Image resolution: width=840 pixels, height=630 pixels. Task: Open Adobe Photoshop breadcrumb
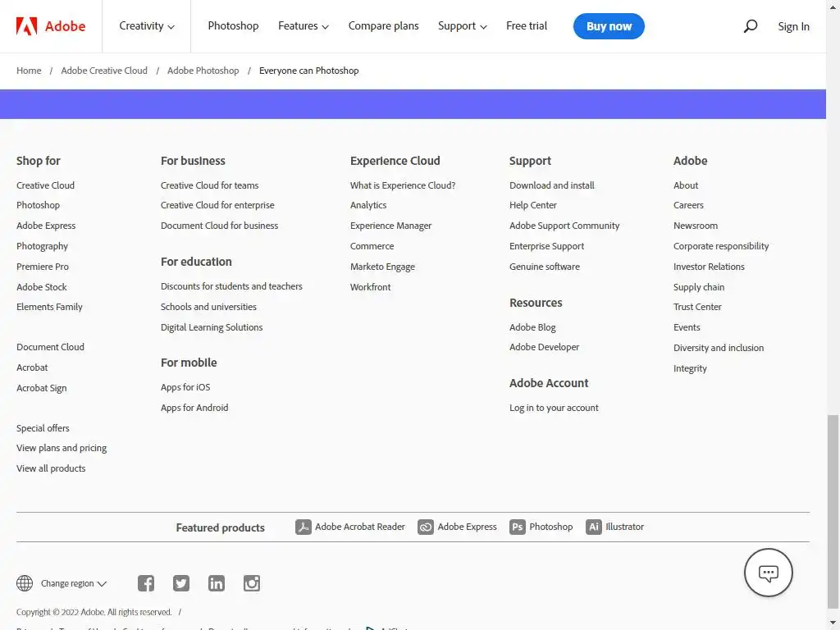tap(203, 71)
